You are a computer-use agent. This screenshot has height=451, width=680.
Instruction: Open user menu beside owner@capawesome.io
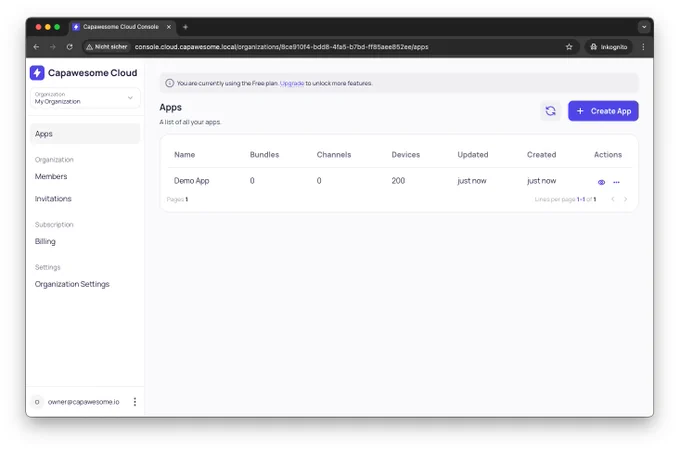(x=135, y=402)
